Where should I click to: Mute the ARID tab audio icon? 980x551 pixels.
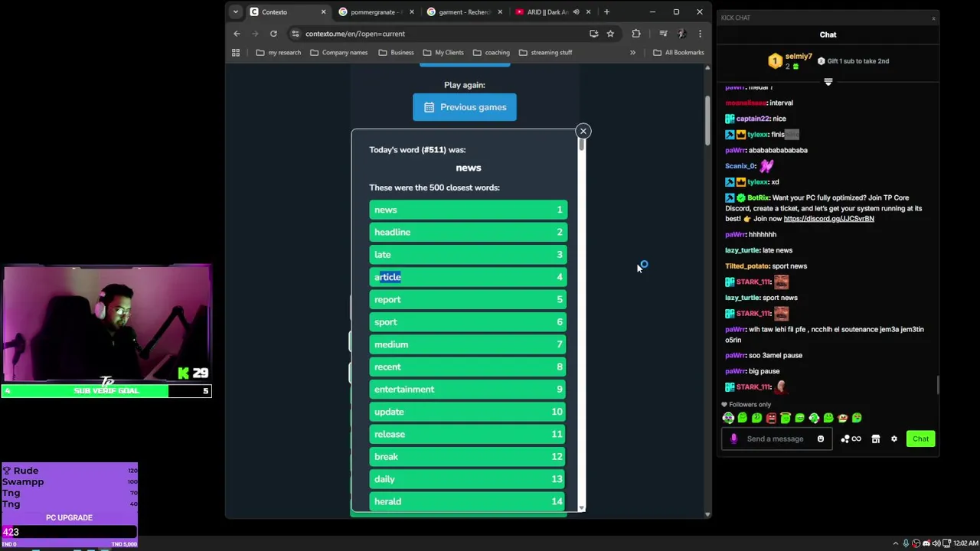coord(576,11)
